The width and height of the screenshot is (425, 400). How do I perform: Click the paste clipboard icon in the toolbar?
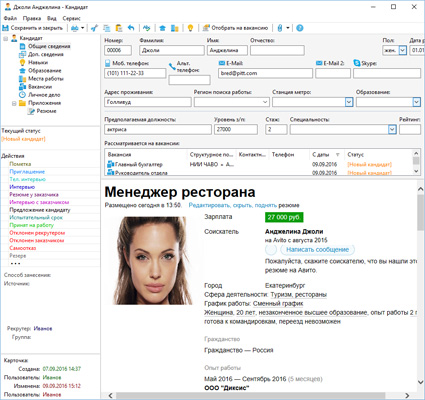coord(119,28)
